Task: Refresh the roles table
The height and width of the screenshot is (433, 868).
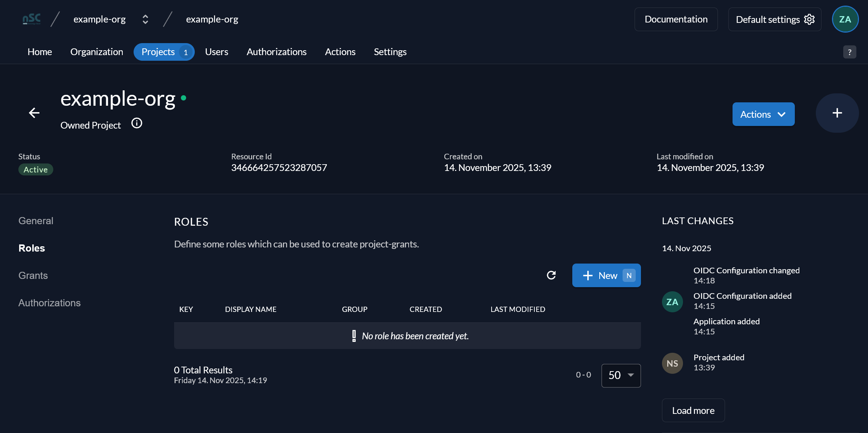Action: (551, 276)
